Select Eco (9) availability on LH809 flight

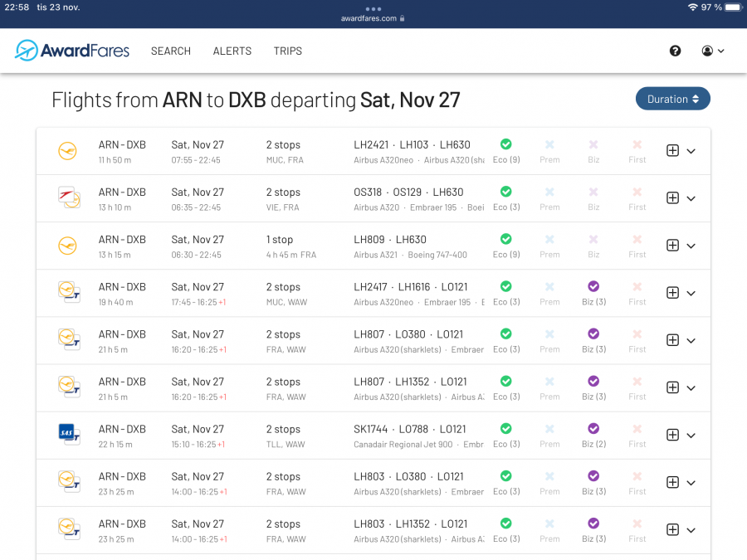pyautogui.click(x=506, y=246)
